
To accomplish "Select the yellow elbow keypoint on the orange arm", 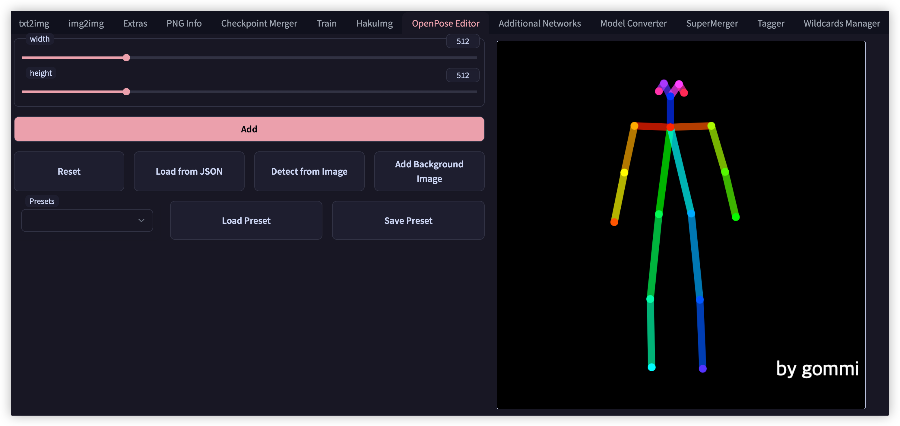I will (x=624, y=172).
